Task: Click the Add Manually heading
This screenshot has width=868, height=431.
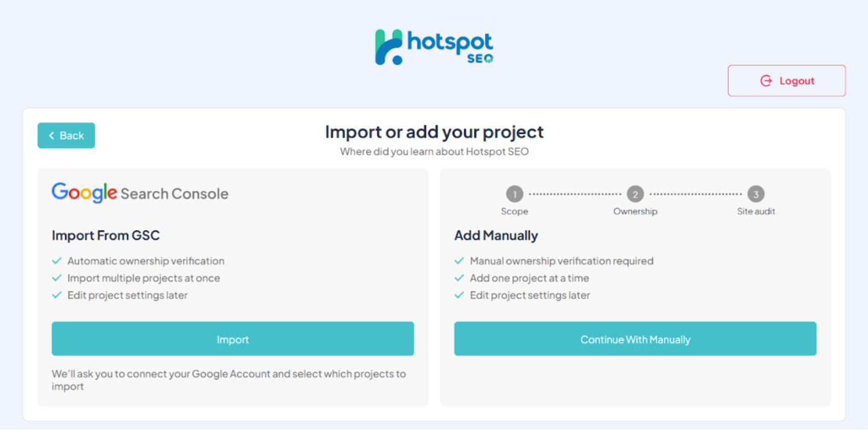Action: 496,235
